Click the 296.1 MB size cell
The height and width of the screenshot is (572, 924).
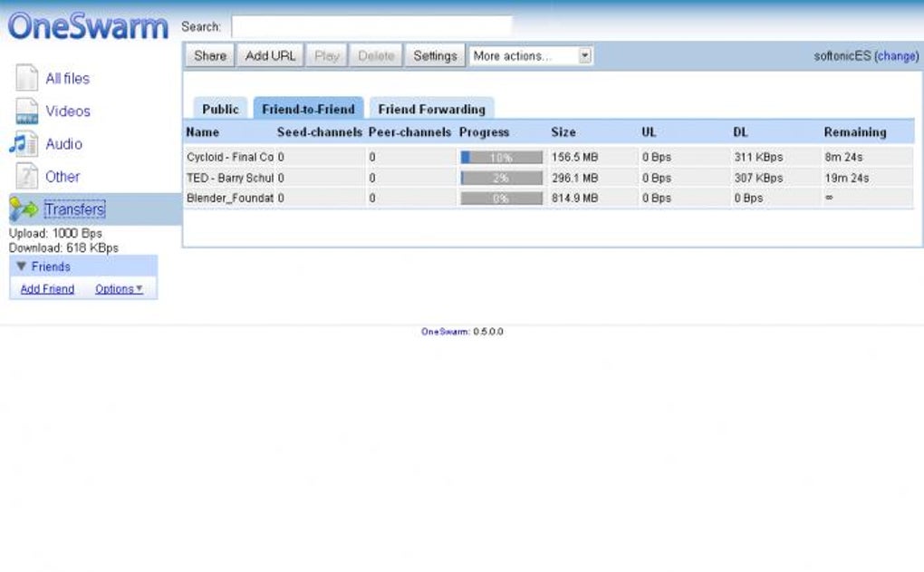(x=574, y=178)
